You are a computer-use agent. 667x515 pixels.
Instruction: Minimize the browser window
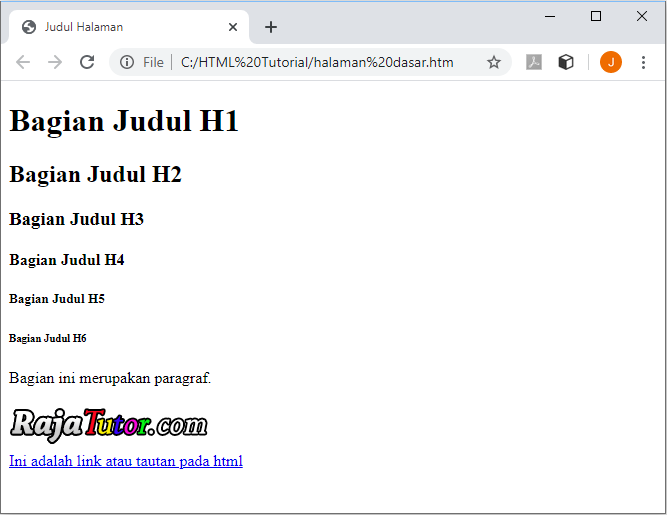[550, 17]
